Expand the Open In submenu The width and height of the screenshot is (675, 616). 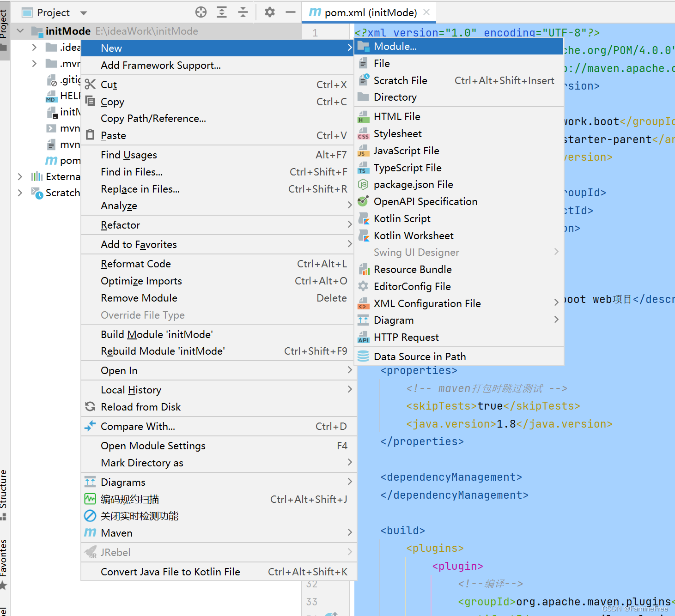coord(219,370)
